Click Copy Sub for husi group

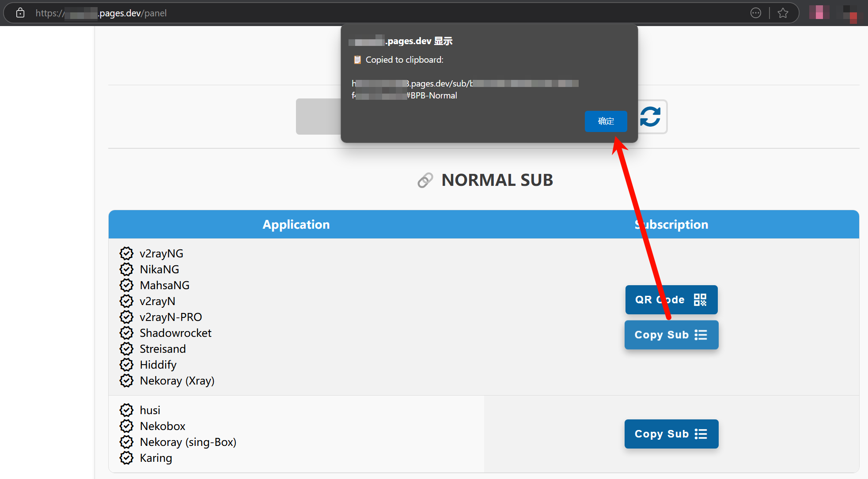tap(671, 434)
